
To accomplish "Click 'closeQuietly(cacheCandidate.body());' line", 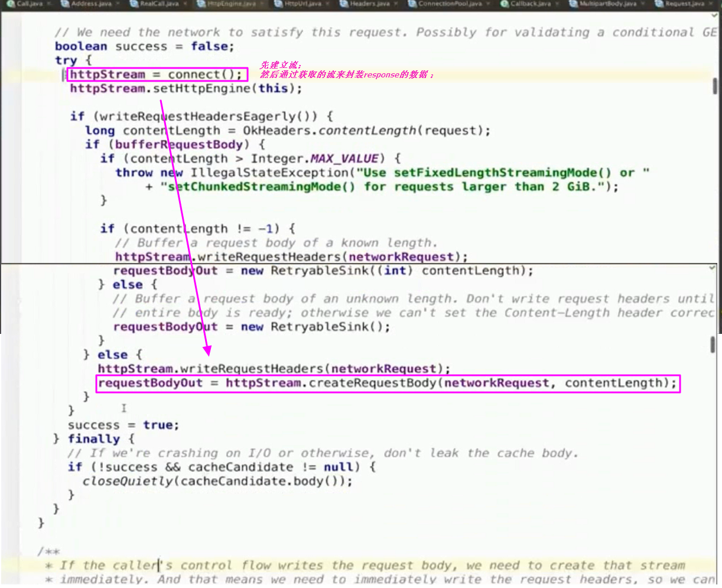I will pos(217,481).
